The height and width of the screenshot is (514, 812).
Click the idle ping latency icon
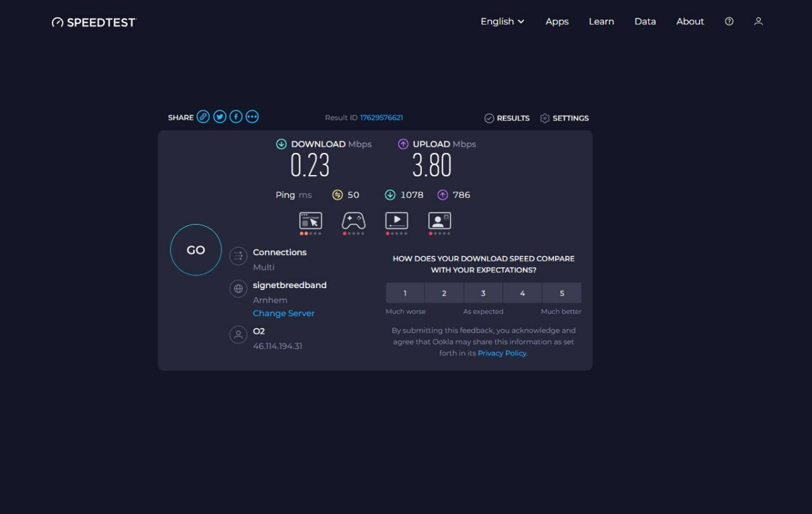(337, 195)
